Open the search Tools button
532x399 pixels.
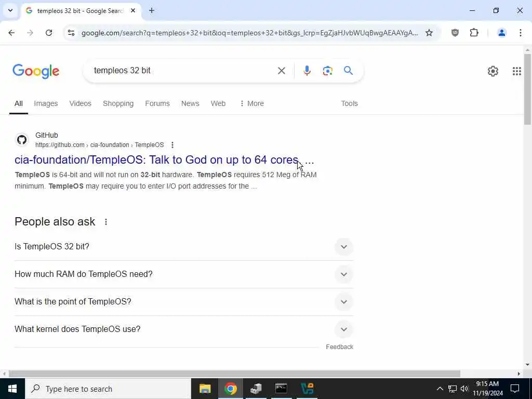[349, 103]
